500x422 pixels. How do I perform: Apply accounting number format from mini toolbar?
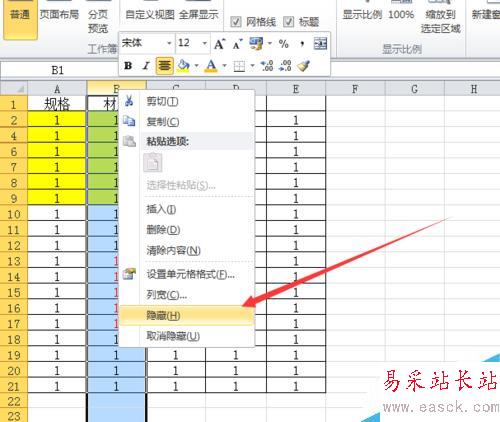point(257,44)
